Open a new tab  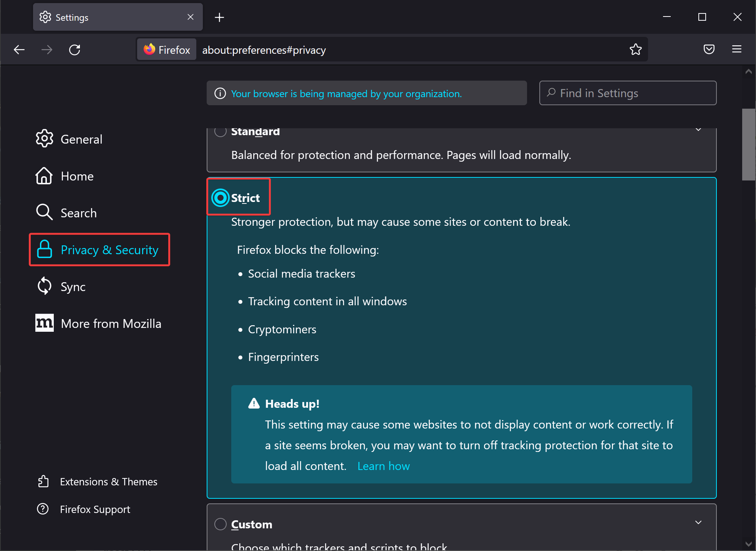[x=219, y=17]
